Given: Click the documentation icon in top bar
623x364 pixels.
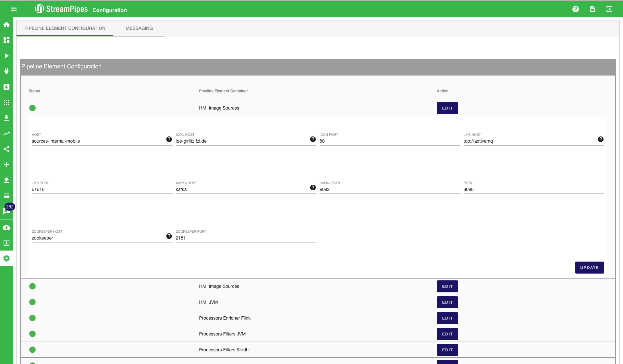Looking at the screenshot, I should (592, 9).
